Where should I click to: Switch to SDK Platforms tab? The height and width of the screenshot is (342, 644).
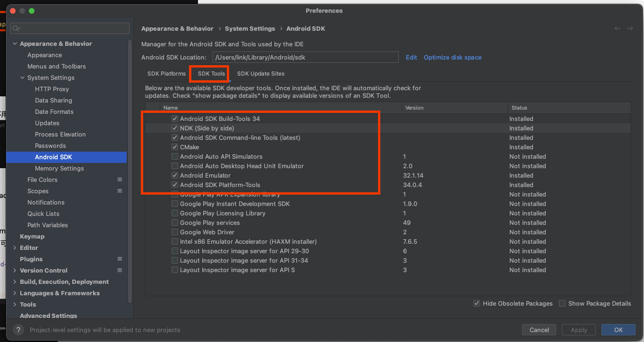[166, 74]
